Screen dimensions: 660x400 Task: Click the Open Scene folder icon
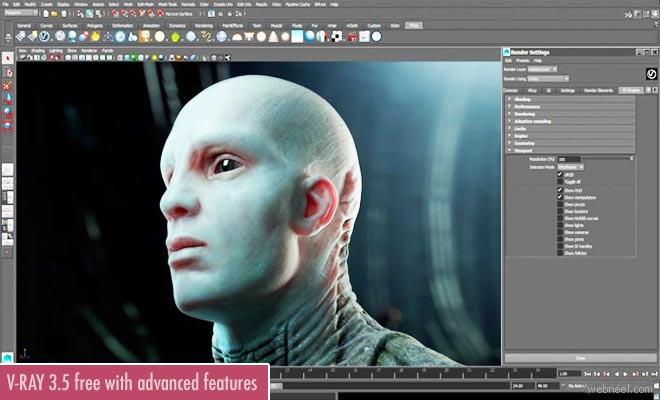click(54, 13)
